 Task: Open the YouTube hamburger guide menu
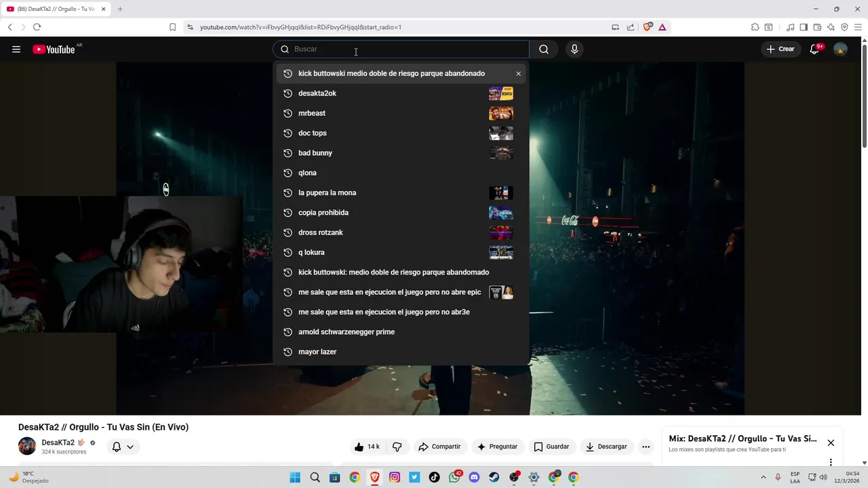[x=16, y=49]
